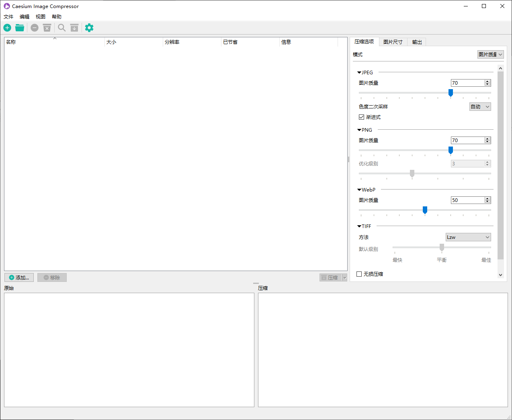Click the 原始 preview pane label
Image resolution: width=512 pixels, height=420 pixels.
pos(9,288)
